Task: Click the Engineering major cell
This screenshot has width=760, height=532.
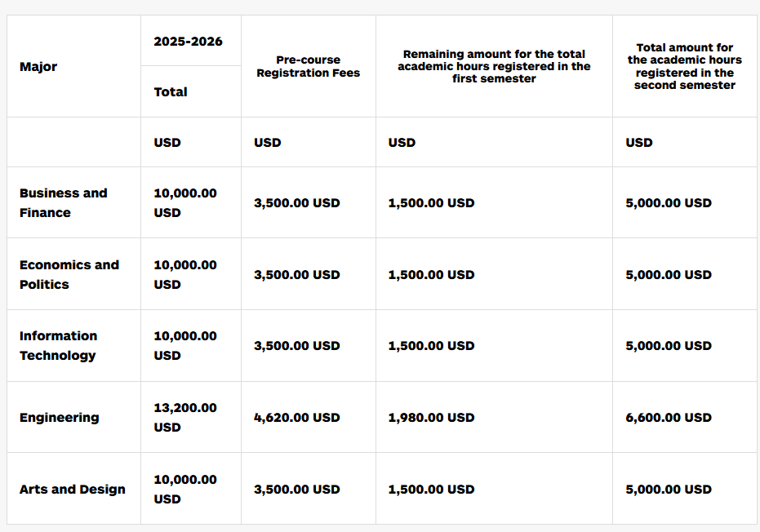Action: [59, 418]
